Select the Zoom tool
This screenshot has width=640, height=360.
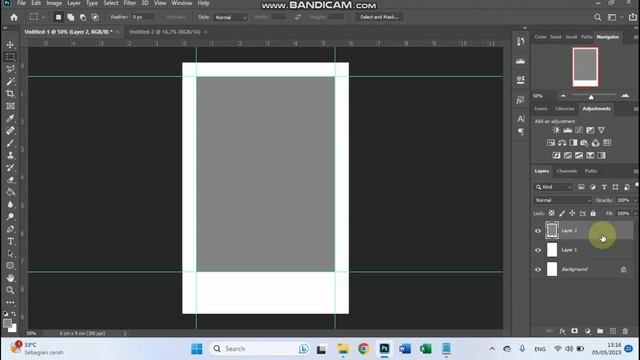(10, 290)
